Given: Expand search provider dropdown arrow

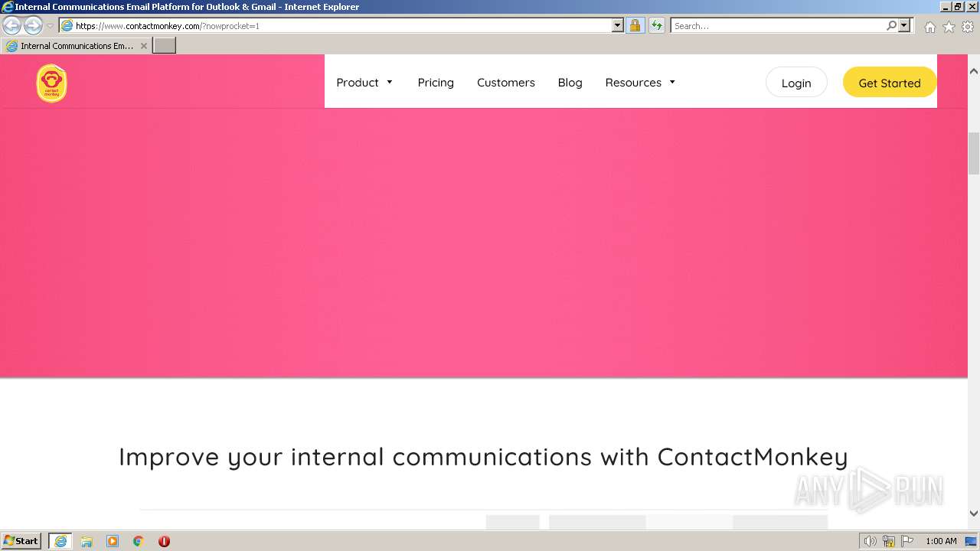Looking at the screenshot, I should tap(904, 25).
